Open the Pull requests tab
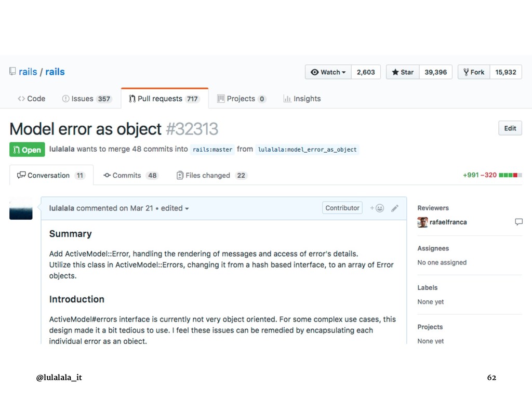The height and width of the screenshot is (399, 532). [x=165, y=99]
